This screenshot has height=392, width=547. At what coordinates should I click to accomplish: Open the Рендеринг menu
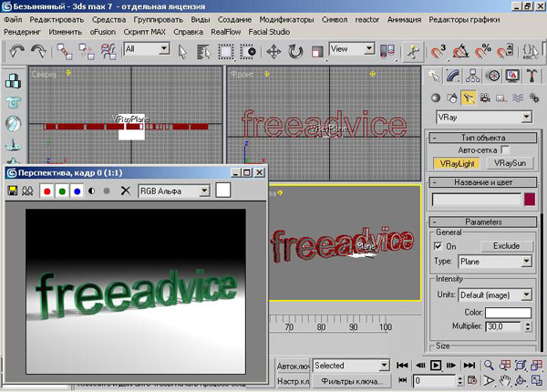click(x=22, y=32)
